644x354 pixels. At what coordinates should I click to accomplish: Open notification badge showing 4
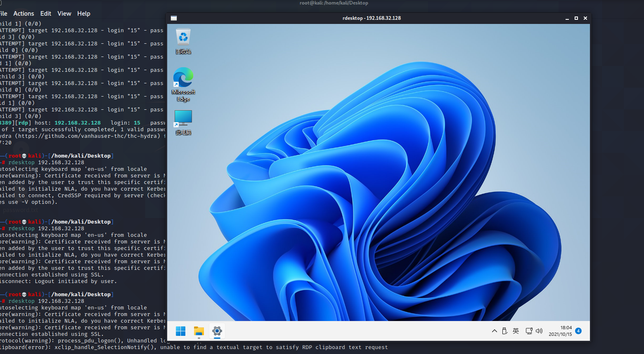pos(578,331)
